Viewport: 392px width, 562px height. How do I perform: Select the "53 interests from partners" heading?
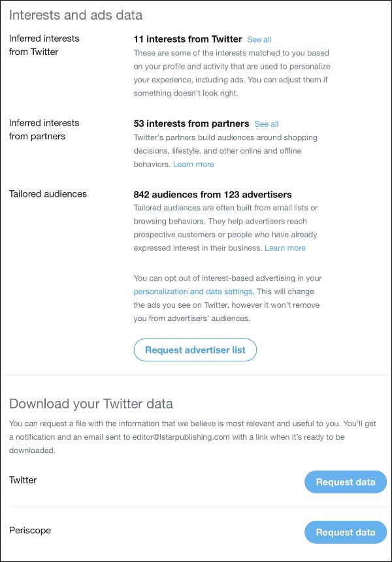(x=191, y=124)
